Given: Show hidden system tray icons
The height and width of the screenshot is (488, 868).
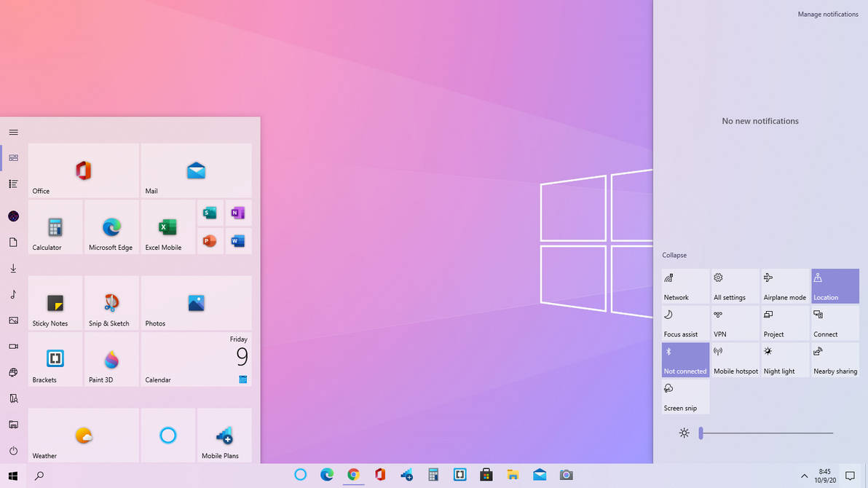Looking at the screenshot, I should (x=805, y=476).
